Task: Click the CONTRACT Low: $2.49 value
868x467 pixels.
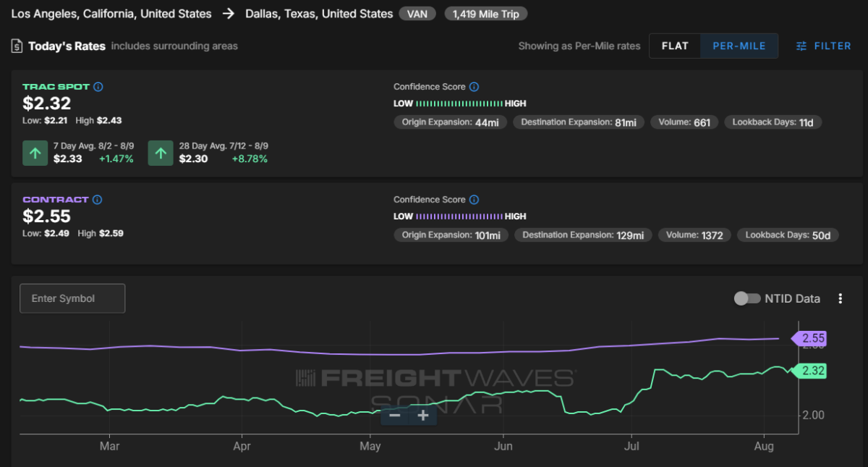Action: pos(46,233)
